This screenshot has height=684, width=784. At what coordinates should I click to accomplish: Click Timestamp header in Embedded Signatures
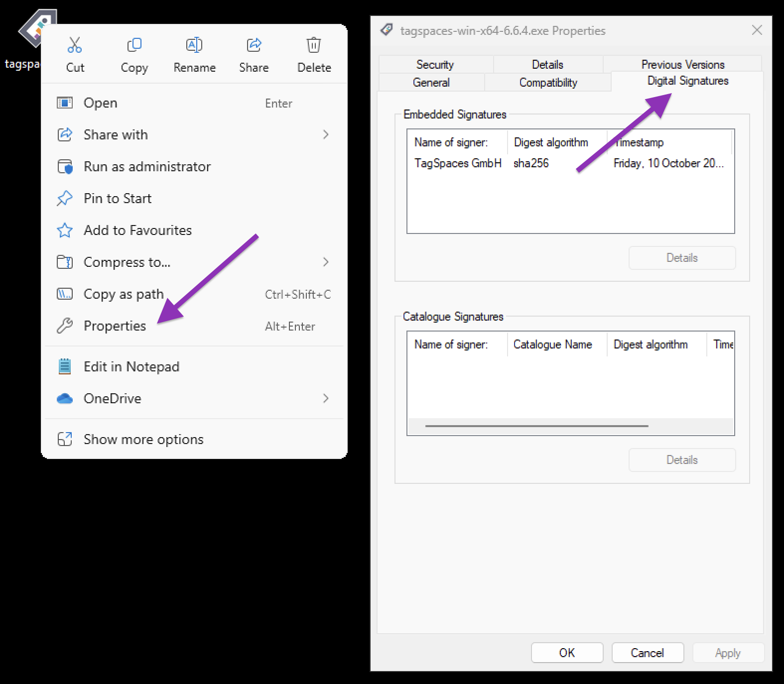coord(669,142)
